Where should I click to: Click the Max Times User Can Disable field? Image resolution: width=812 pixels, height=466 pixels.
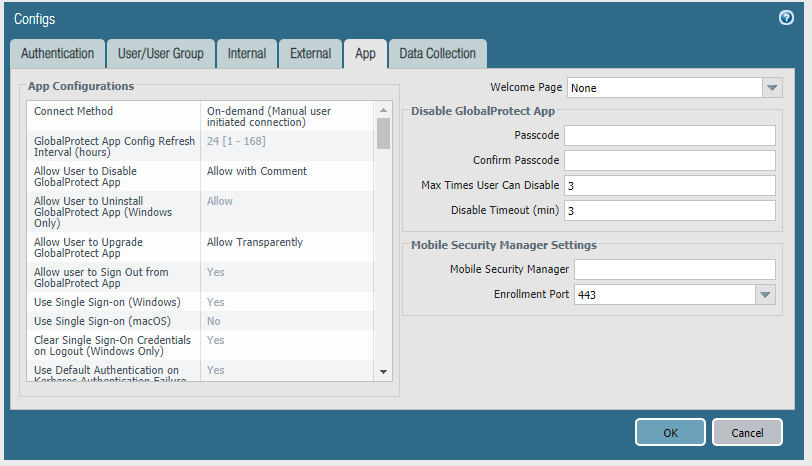pos(670,185)
